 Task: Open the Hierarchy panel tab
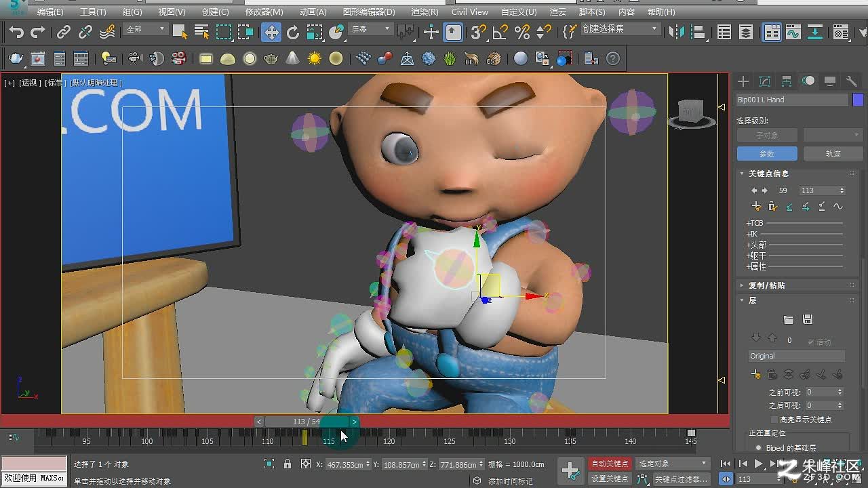787,81
